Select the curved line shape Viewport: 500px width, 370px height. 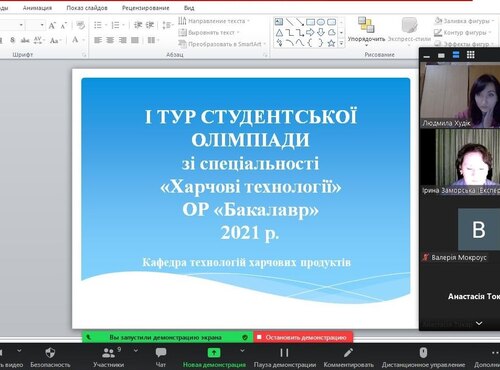(x=290, y=43)
